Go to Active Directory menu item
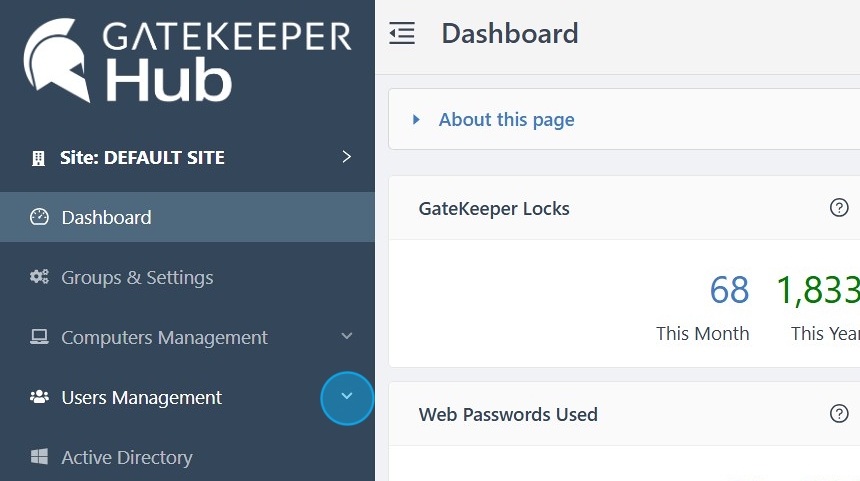Screen dimensions: 860x481 pyautogui.click(x=187, y=457)
